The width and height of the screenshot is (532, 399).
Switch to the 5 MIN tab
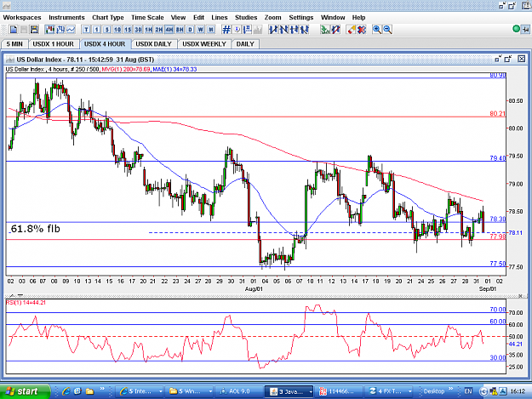pyautogui.click(x=14, y=44)
